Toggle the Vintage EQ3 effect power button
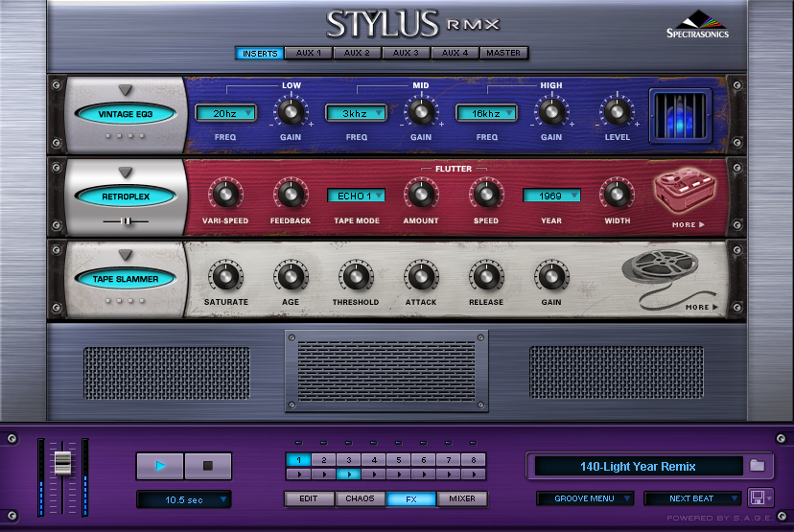Screen dimensions: 794x532 126,114
